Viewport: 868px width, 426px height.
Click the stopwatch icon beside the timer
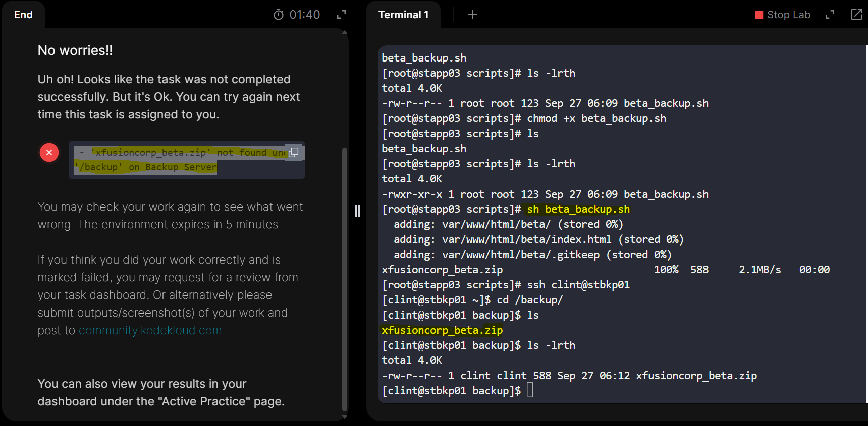[279, 15]
